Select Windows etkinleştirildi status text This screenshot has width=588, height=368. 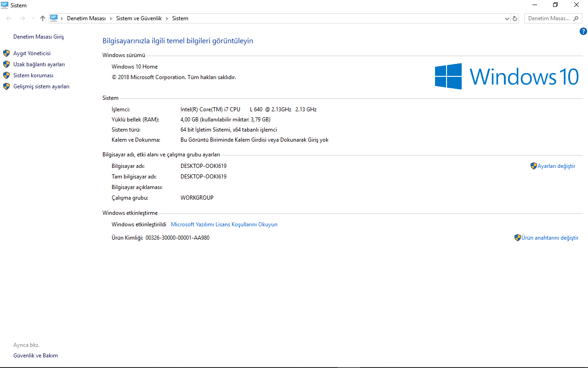coord(139,224)
